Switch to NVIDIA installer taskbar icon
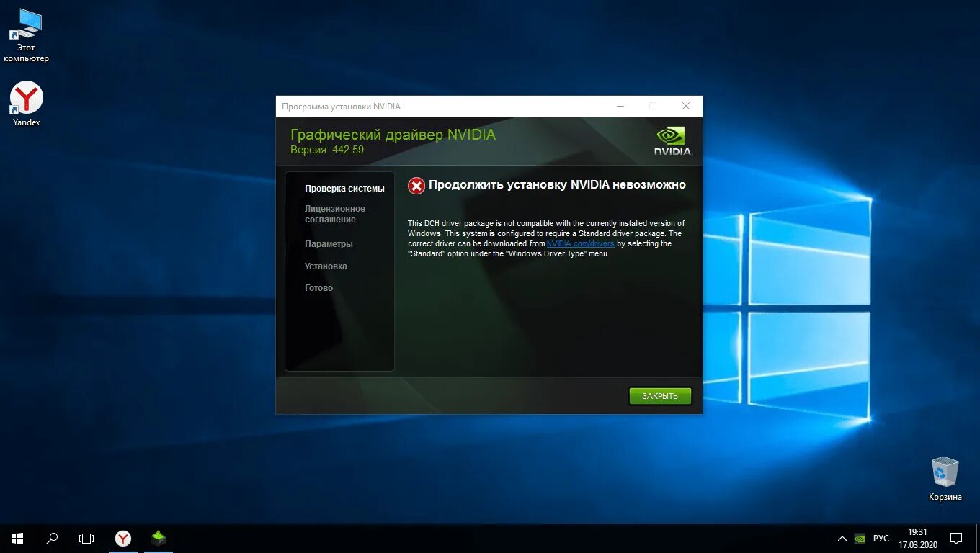The height and width of the screenshot is (553, 980). [159, 538]
